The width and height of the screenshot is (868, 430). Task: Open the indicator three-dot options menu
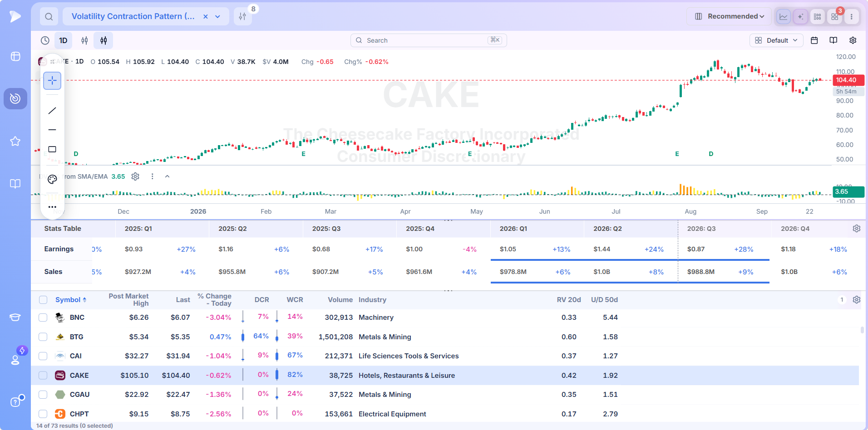152,176
